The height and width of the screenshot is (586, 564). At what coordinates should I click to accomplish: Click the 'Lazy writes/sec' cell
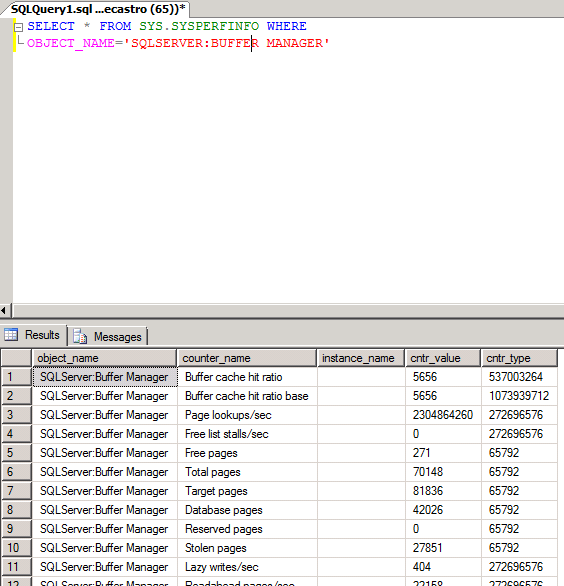[x=247, y=567]
